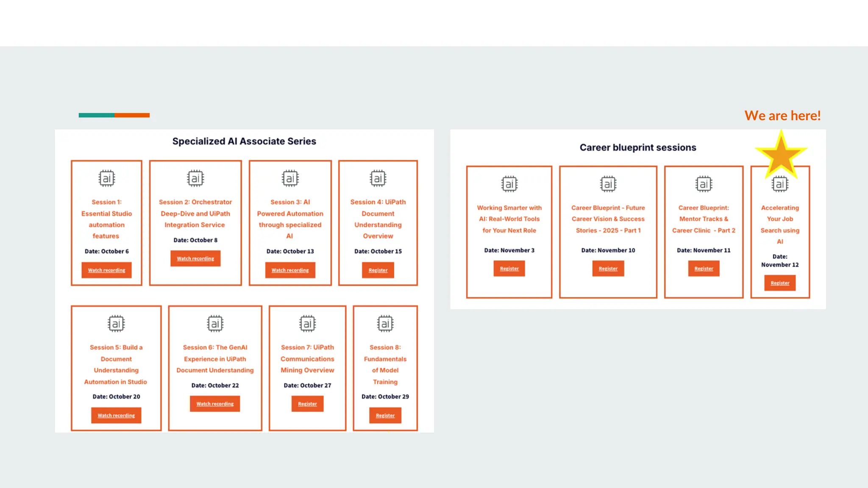
Task: Register for Accelerating Your Job Search using AI
Action: click(780, 283)
